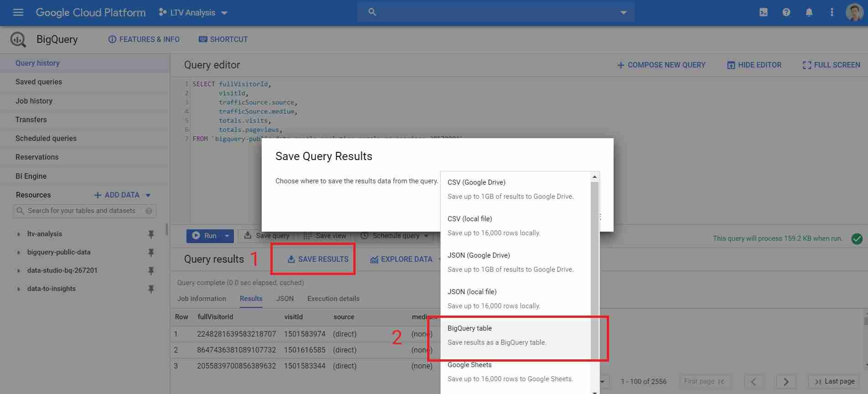Open Transfers in the sidebar

pyautogui.click(x=85, y=119)
